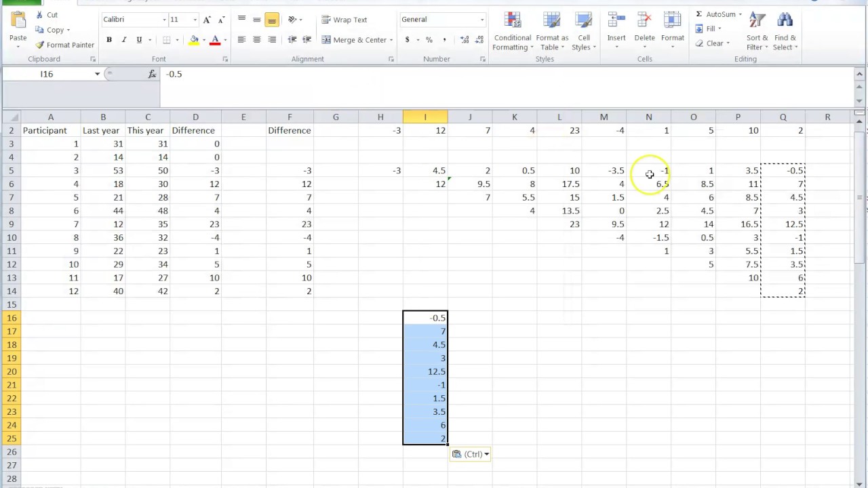Viewport: 868px width, 488px height.
Task: Open the fill color dropdown arrow
Action: [x=203, y=40]
